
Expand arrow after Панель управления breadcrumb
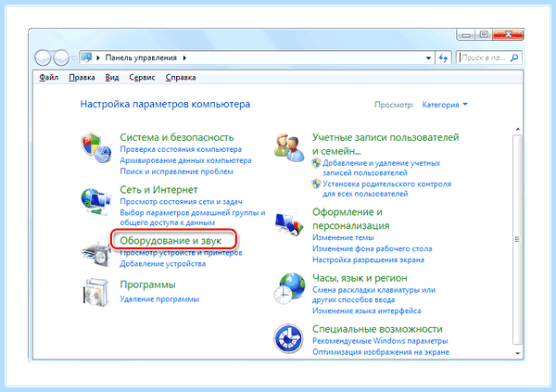[184, 57]
